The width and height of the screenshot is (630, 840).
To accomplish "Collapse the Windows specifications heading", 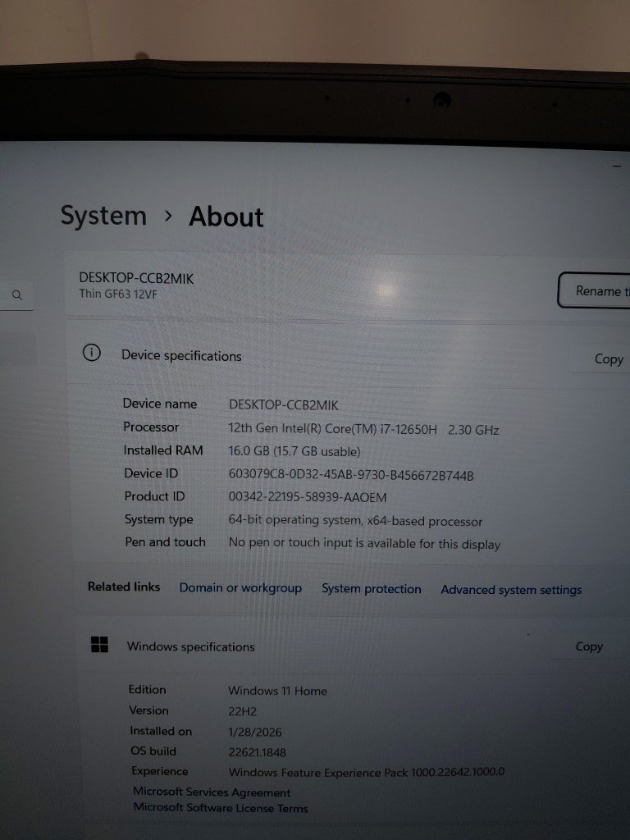I will [x=190, y=647].
